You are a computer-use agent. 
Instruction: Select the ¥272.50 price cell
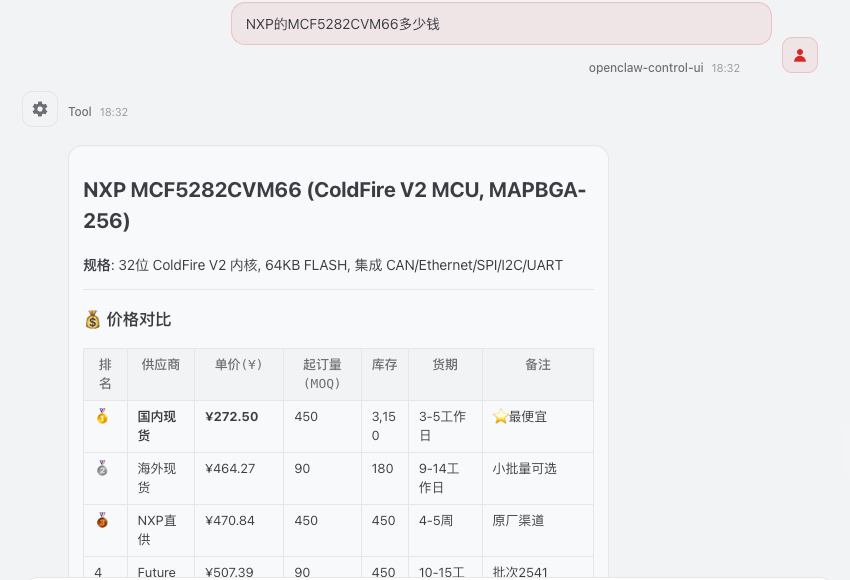click(x=231, y=417)
